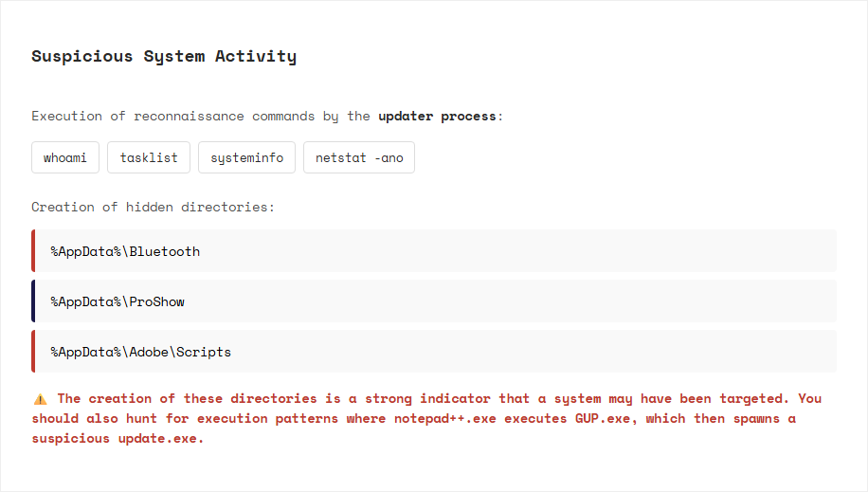Select the systeminfo command chip
The width and height of the screenshot is (868, 492).
(x=246, y=157)
